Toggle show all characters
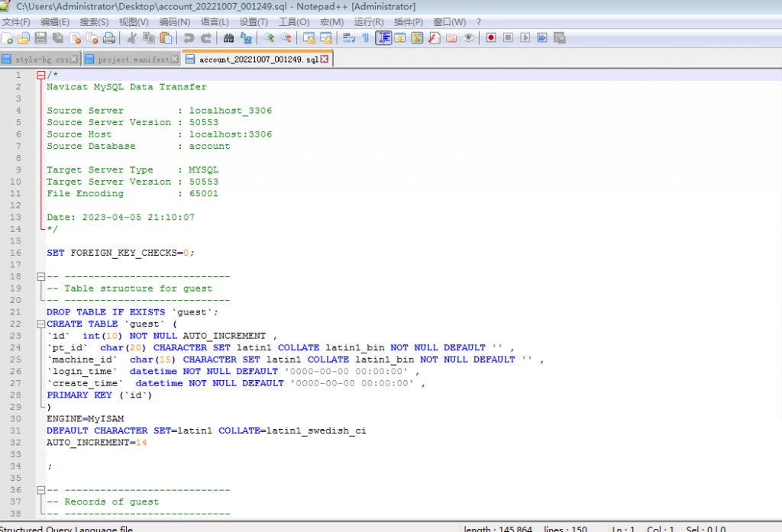Image resolution: width=782 pixels, height=532 pixels. click(x=365, y=37)
